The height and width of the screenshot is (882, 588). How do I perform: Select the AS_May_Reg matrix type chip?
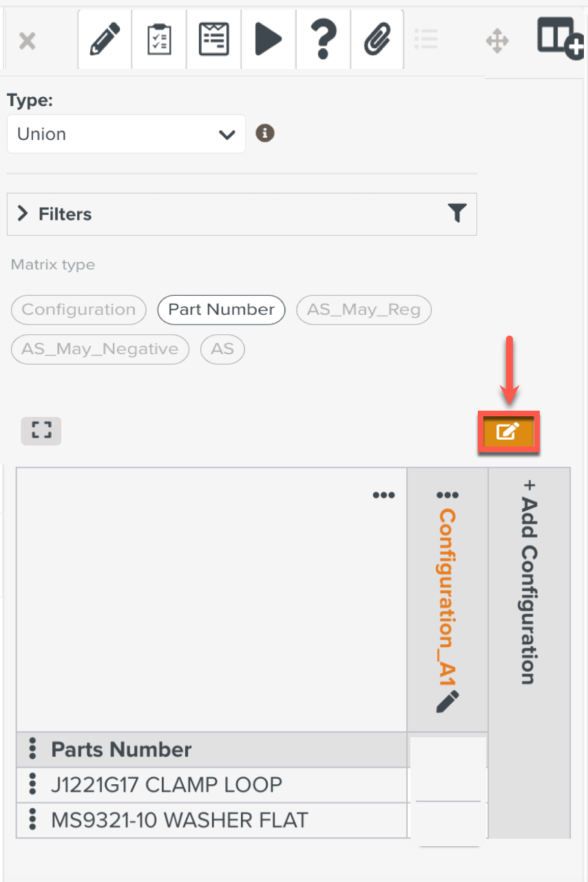click(364, 309)
